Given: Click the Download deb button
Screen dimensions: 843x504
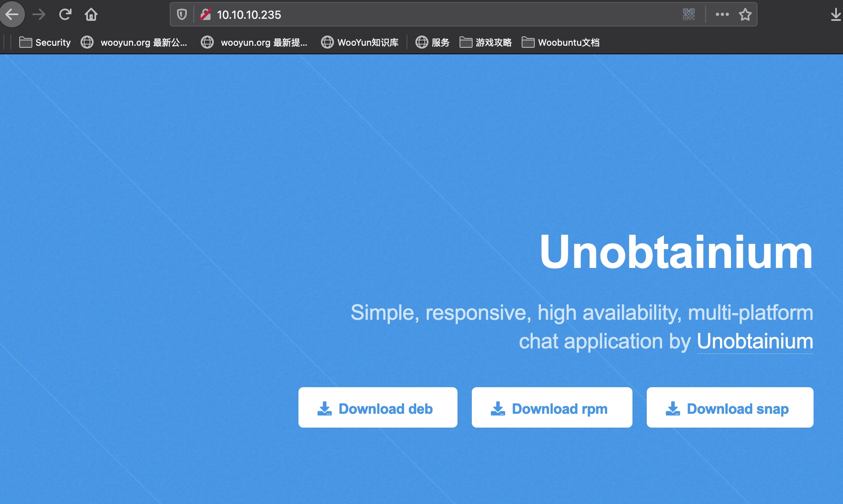Looking at the screenshot, I should click(378, 408).
